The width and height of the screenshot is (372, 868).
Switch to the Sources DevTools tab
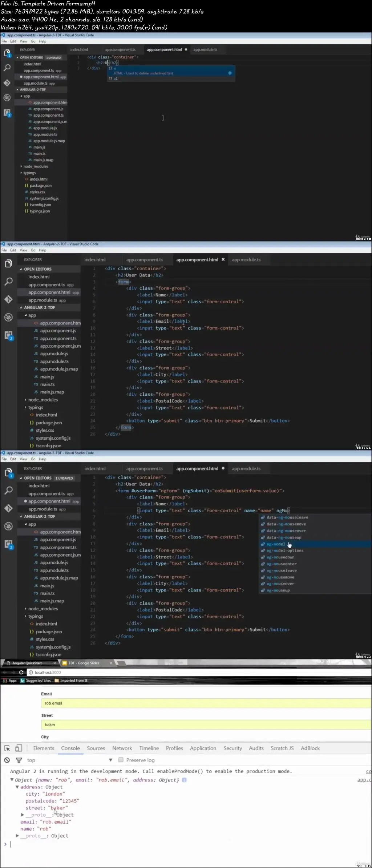(x=96, y=748)
